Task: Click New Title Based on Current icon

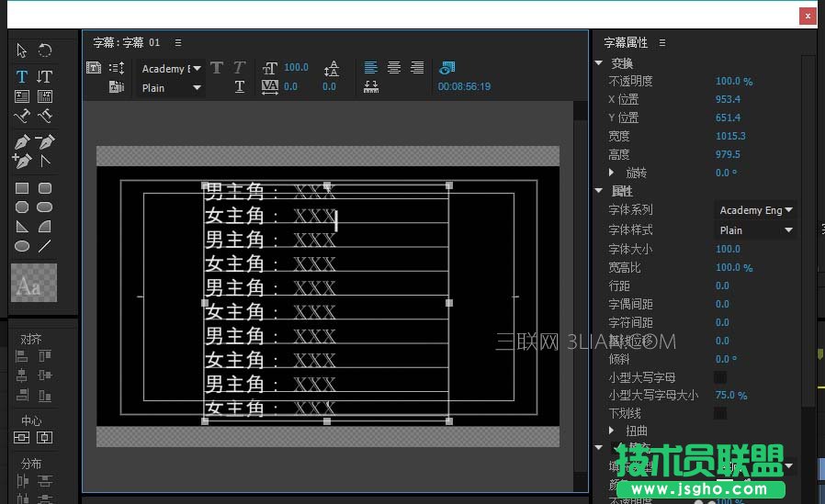Action: tap(94, 68)
